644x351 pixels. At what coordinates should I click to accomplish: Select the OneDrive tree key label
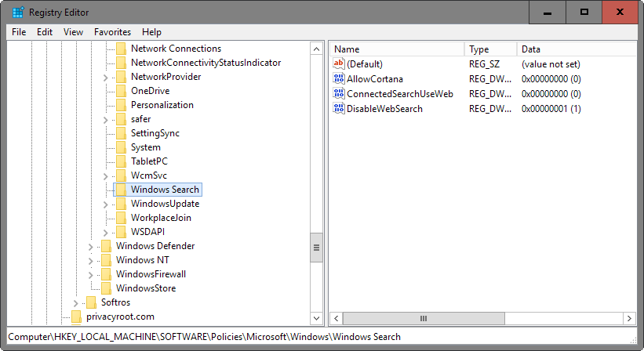(150, 91)
